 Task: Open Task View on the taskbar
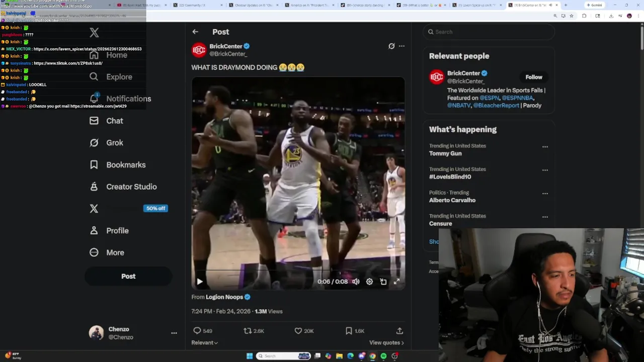point(317,356)
